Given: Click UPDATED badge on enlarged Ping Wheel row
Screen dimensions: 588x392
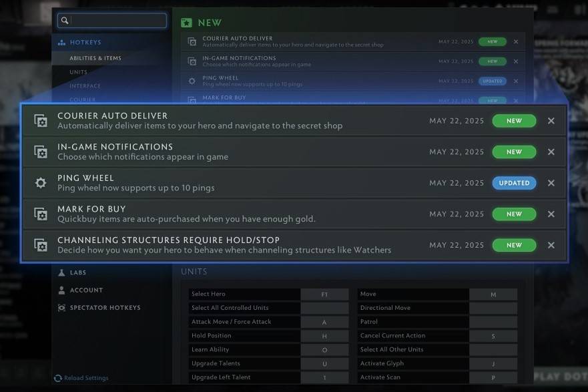Looking at the screenshot, I should tap(514, 183).
